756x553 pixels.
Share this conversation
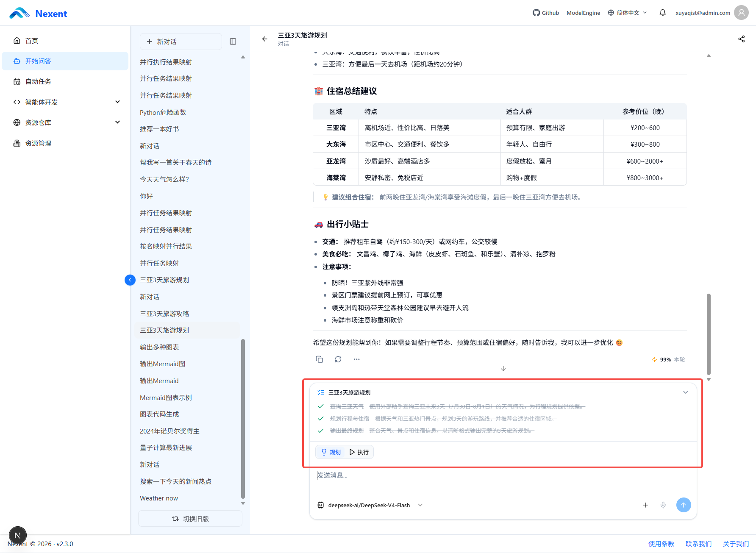click(x=741, y=39)
